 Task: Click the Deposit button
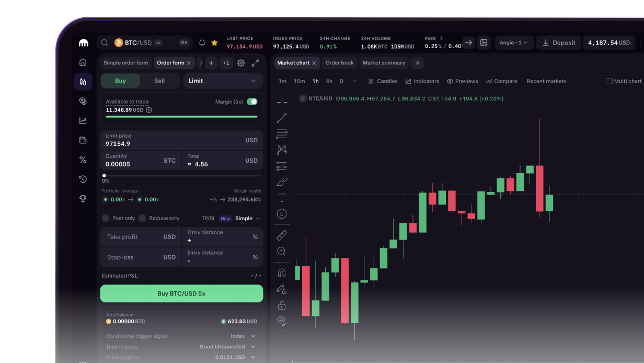pyautogui.click(x=559, y=43)
